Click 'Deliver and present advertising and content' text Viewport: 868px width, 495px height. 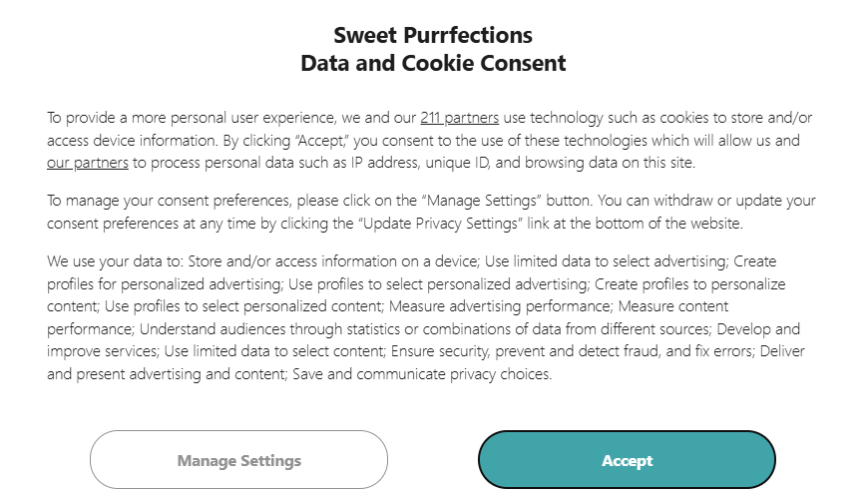click(x=788, y=351)
